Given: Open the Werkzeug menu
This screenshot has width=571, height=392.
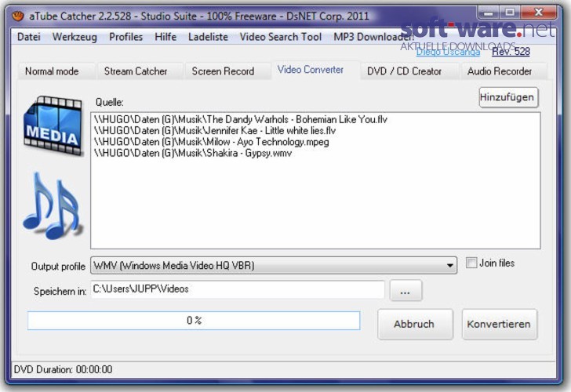Looking at the screenshot, I should pyautogui.click(x=75, y=37).
